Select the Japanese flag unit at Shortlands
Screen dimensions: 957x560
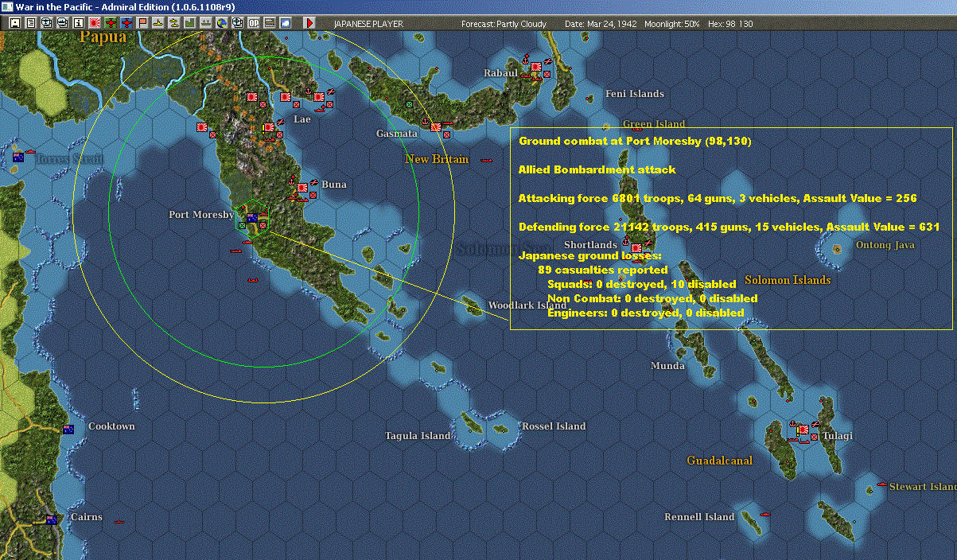point(637,248)
